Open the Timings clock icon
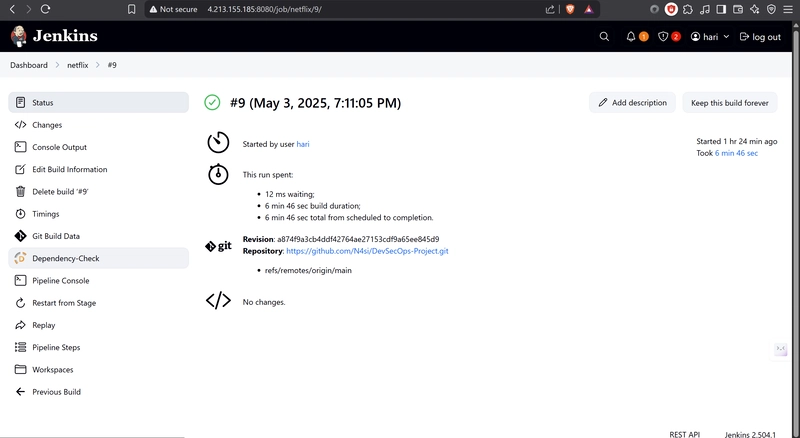Image resolution: width=800 pixels, height=438 pixels. click(x=22, y=214)
